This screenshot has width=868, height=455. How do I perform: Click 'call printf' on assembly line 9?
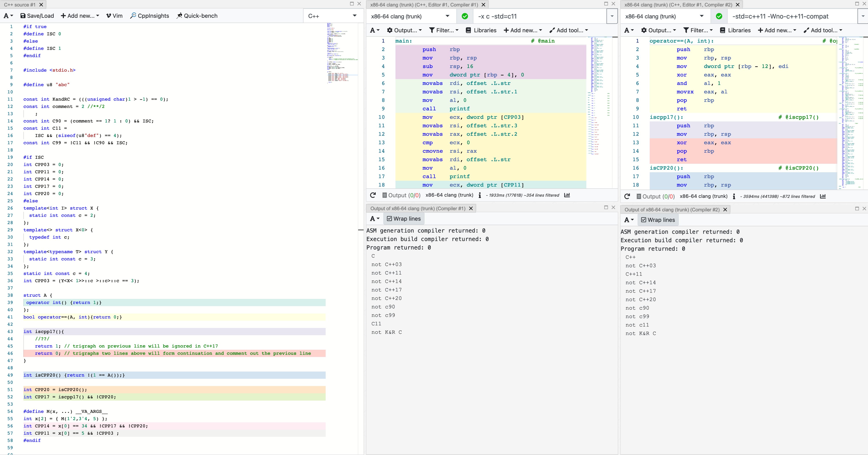click(x=446, y=108)
